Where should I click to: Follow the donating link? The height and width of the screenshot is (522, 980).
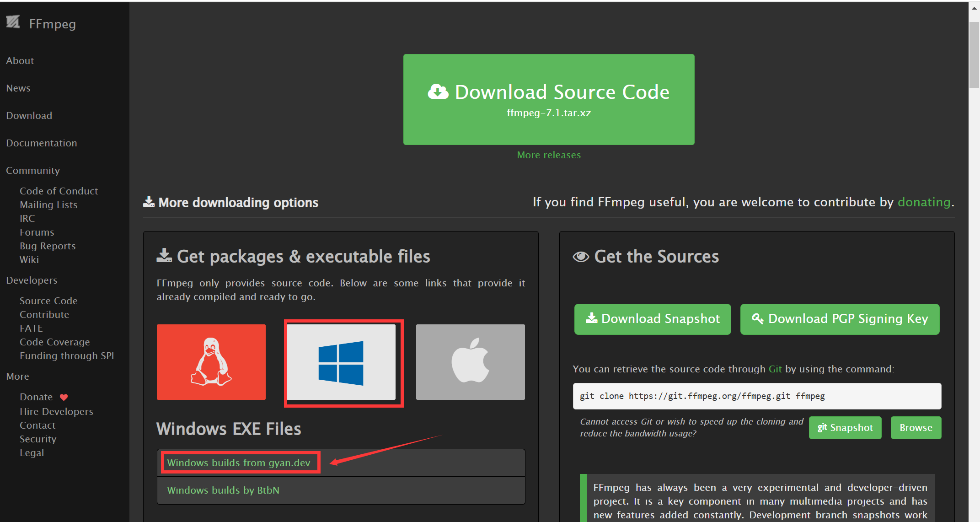(x=924, y=202)
